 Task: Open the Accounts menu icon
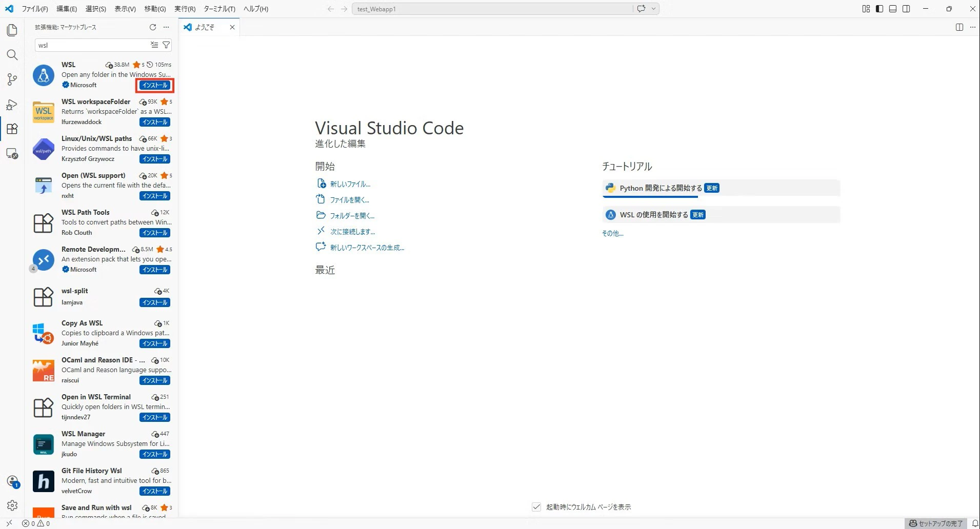12,481
